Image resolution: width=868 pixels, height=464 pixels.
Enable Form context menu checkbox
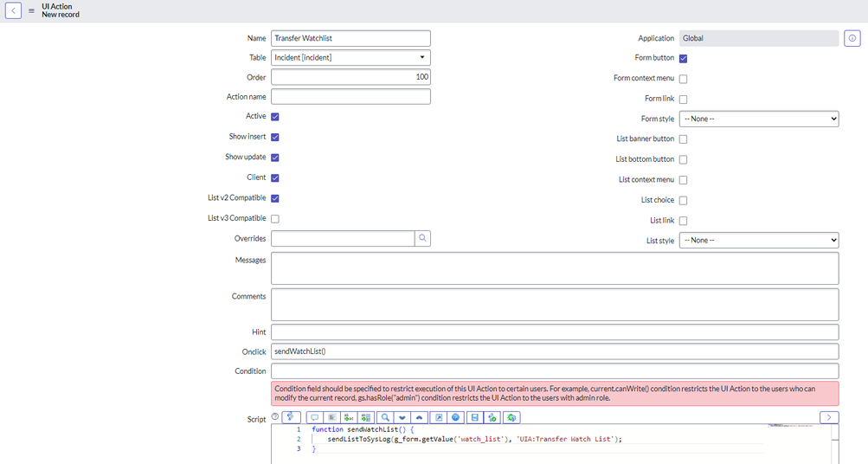click(683, 79)
